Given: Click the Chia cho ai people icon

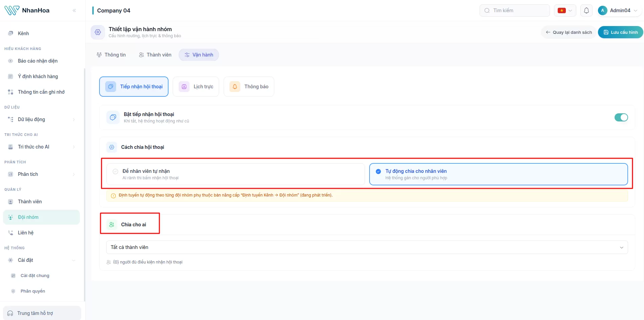Looking at the screenshot, I should click(x=112, y=225).
